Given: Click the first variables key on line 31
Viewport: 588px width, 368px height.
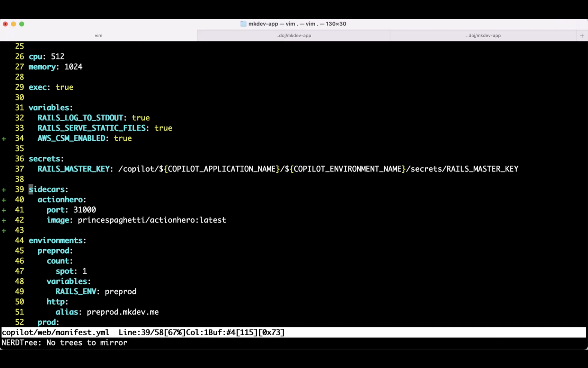Looking at the screenshot, I should 49,108.
